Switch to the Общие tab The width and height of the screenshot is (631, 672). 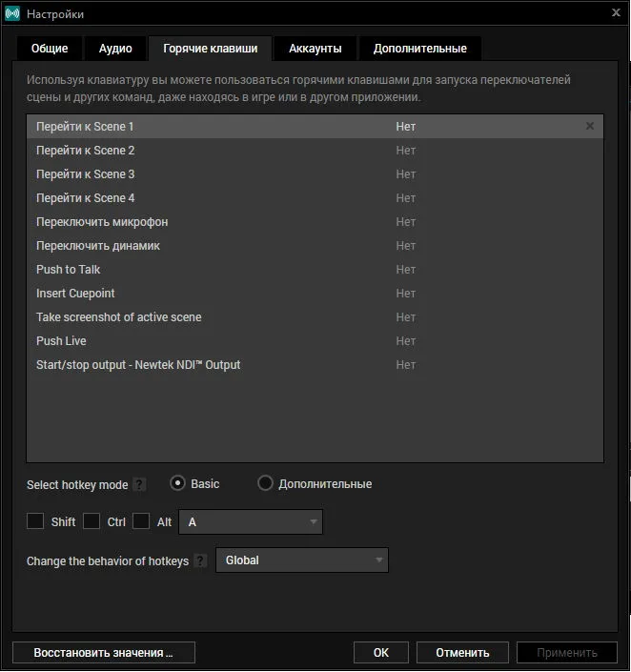pos(50,49)
